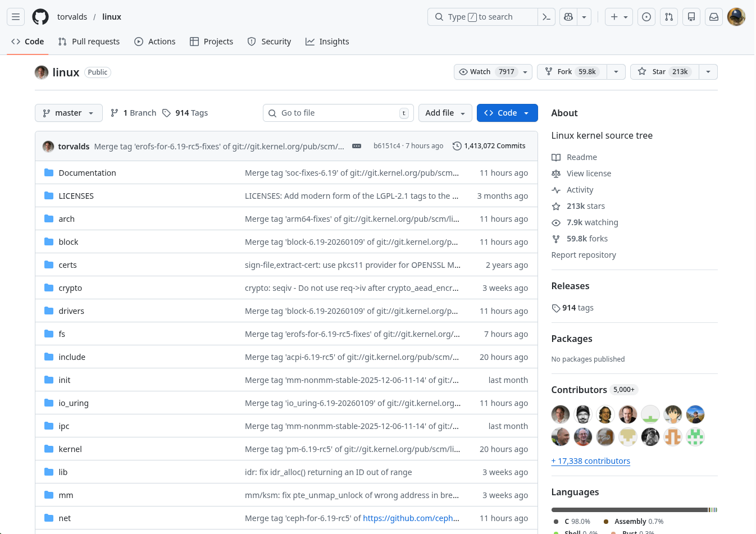Screen dimensions: 756x534
Task: Open the hamburger navigation menu
Action: [x=16, y=17]
